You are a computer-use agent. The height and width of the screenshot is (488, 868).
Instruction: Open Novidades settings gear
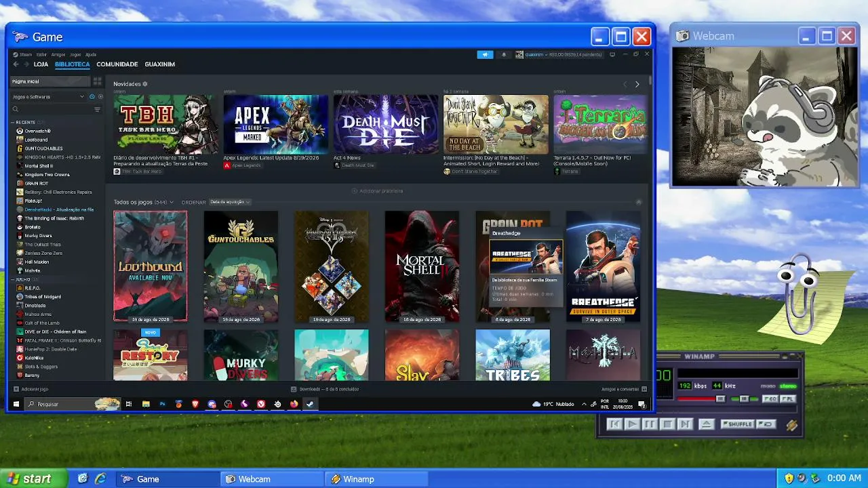coord(144,84)
